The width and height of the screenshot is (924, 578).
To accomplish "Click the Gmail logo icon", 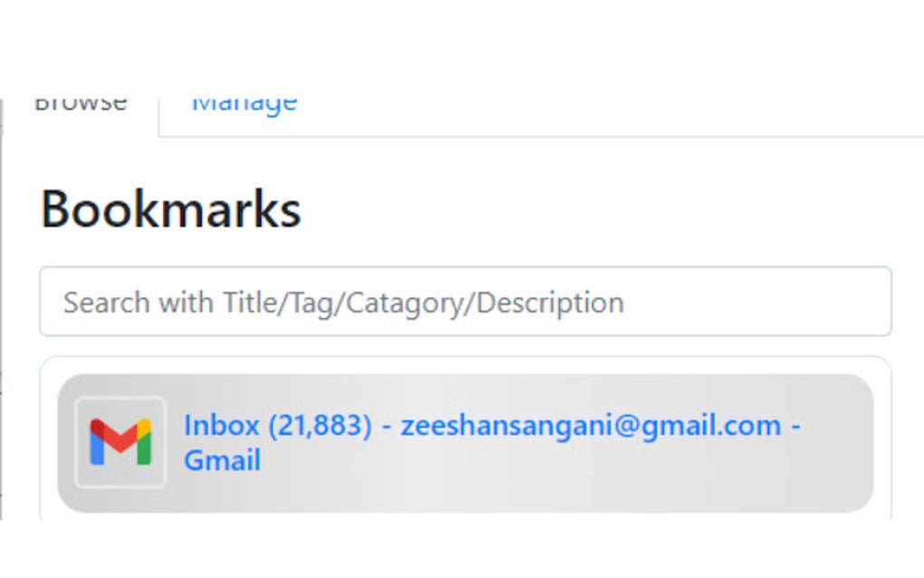I will [120, 442].
